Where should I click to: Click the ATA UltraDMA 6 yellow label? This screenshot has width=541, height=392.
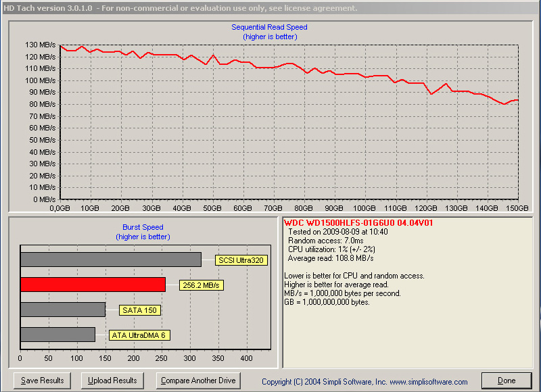click(x=139, y=335)
